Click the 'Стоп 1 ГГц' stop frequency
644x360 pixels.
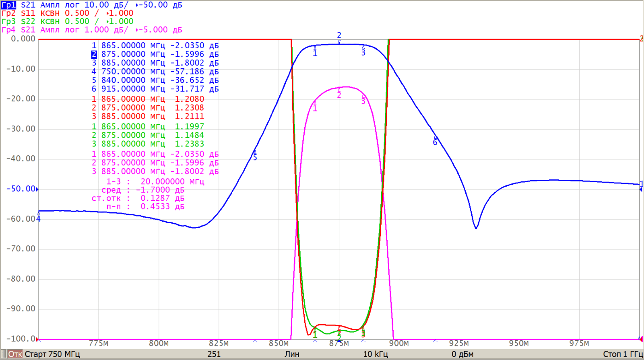coord(622,354)
